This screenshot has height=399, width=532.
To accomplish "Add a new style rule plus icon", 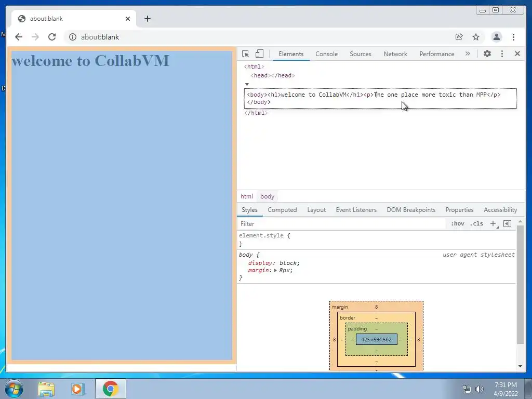I will coord(494,223).
